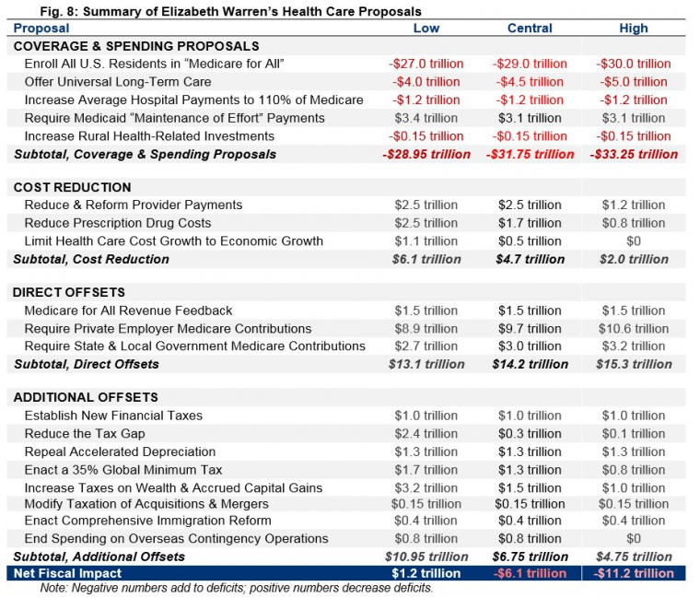Click the 'Net Fiscal Impact' row label
700x598 pixels.
pos(67,573)
